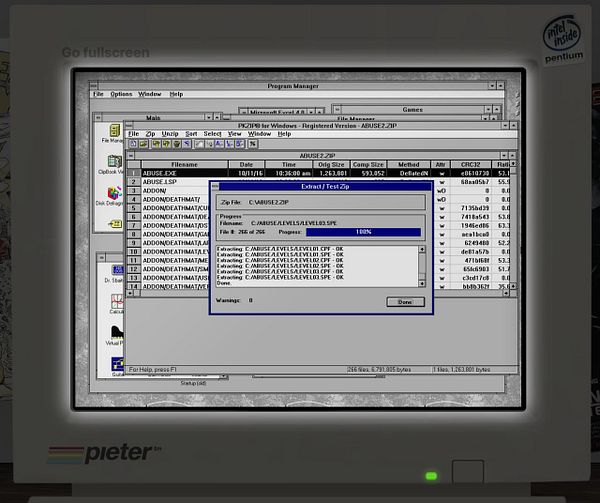Open the Window menu in PKZIP
The height and width of the screenshot is (503, 600).
(259, 134)
